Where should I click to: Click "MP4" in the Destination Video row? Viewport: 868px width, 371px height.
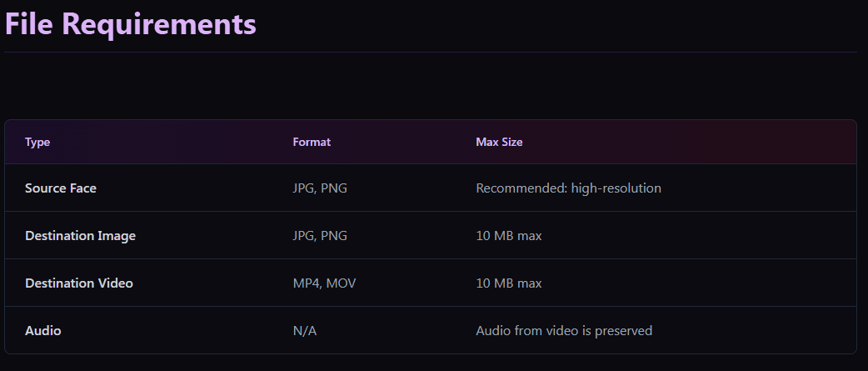pos(306,283)
